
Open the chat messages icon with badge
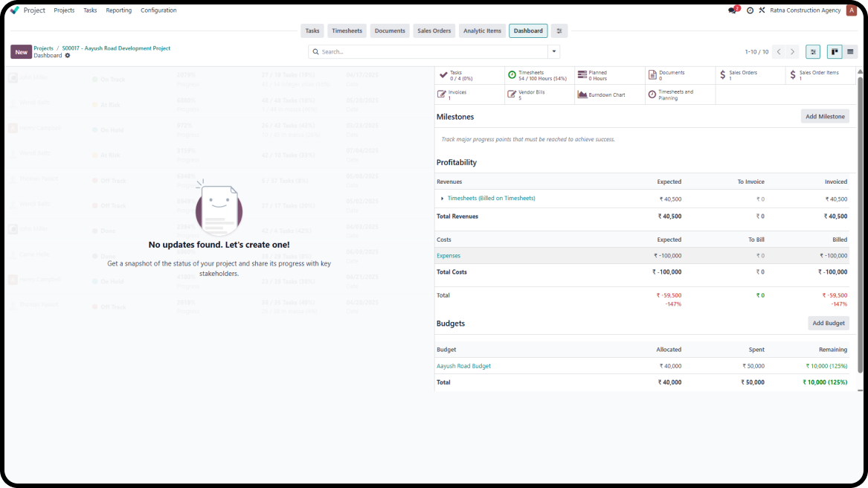point(733,10)
